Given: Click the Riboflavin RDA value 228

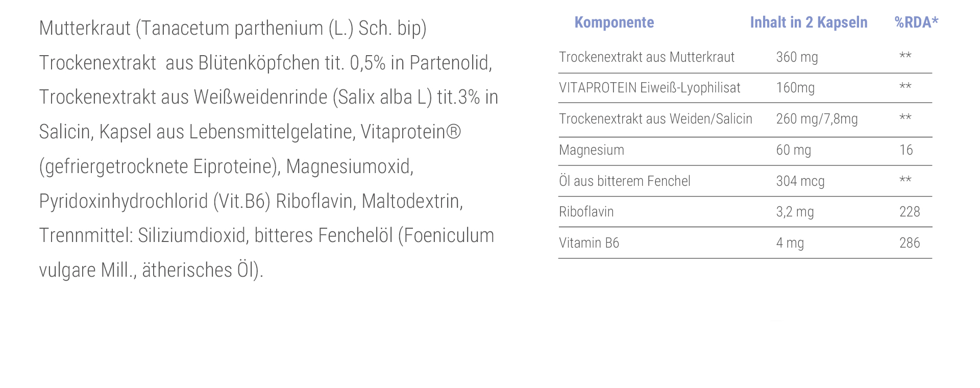Looking at the screenshot, I should 910,212.
